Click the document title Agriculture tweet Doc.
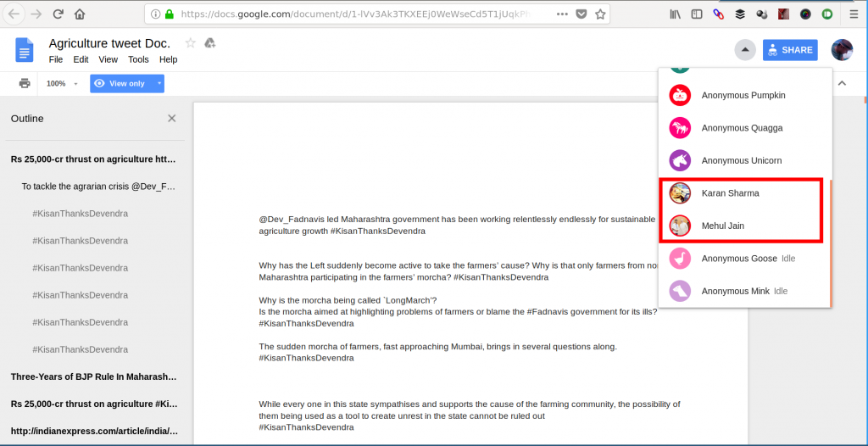868x446 pixels. point(109,44)
